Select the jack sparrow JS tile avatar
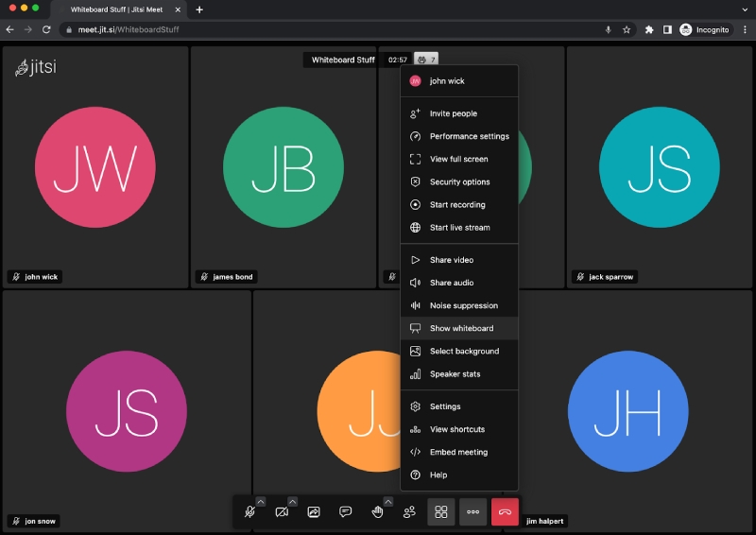Viewport: 756px width, 535px height. click(660, 167)
